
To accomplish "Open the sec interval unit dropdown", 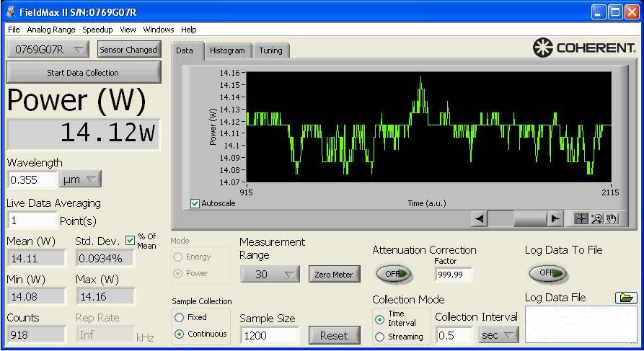I will 498,335.
